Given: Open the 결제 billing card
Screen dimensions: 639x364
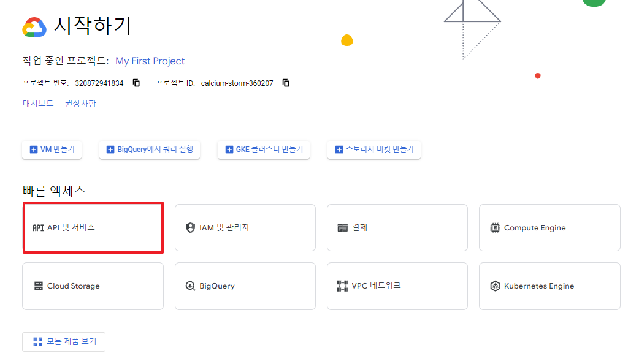Looking at the screenshot, I should (x=397, y=227).
